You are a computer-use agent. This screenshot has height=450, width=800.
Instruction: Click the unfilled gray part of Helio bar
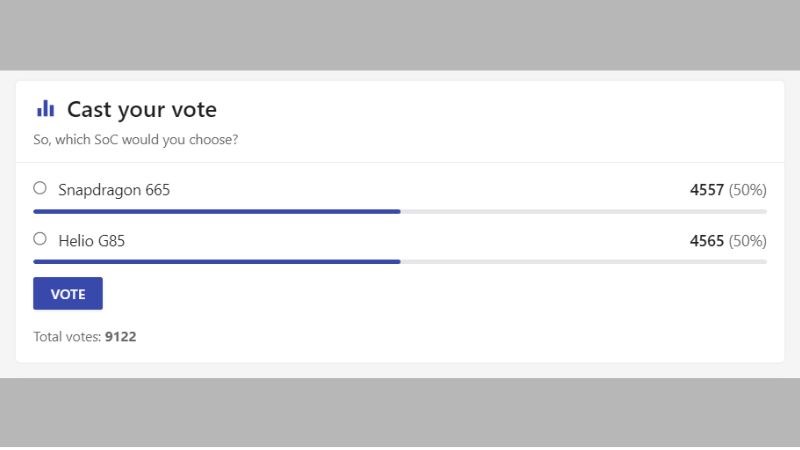pos(583,262)
